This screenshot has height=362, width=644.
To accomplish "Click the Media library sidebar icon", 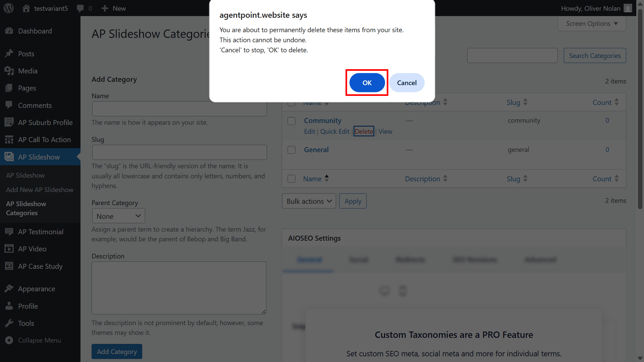I will pos(9,71).
